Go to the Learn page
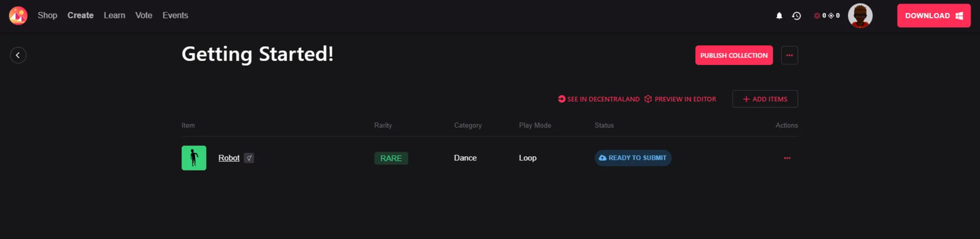The height and width of the screenshot is (239, 980). tap(114, 15)
